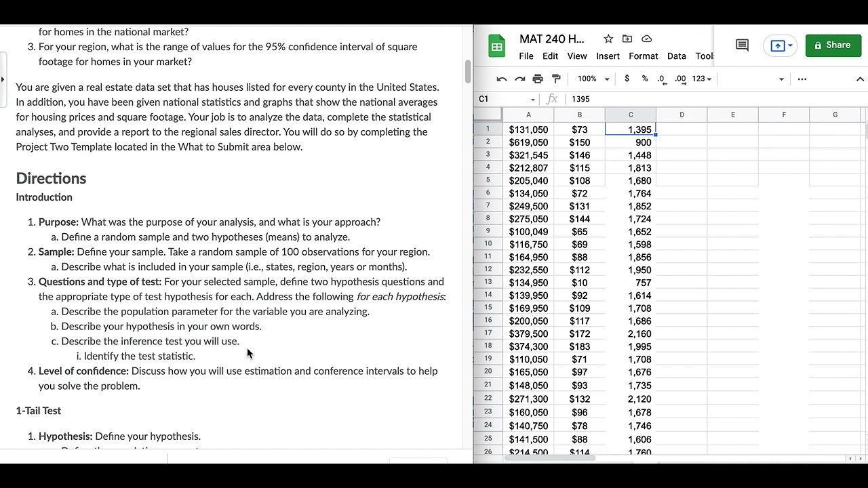
Task: Select column F header
Action: click(784, 115)
